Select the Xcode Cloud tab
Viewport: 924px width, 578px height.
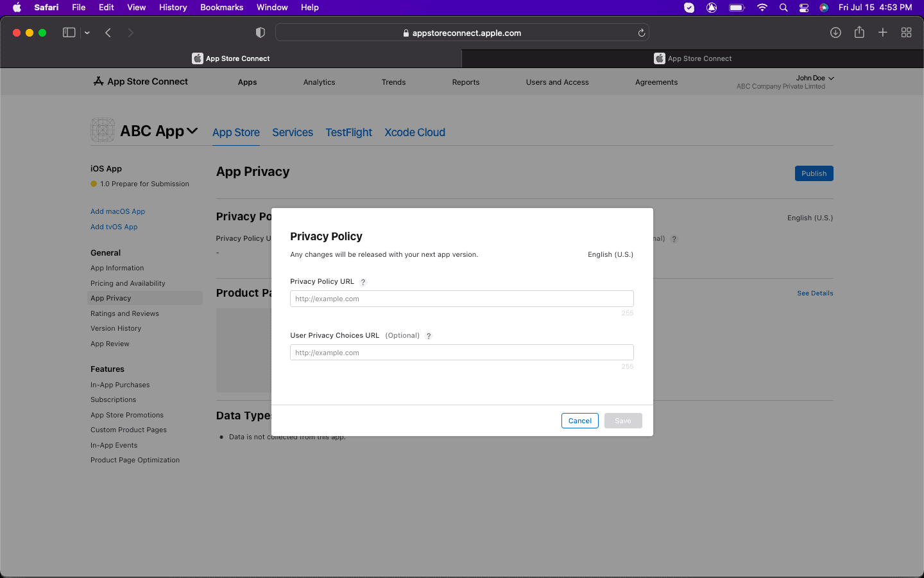tap(415, 132)
